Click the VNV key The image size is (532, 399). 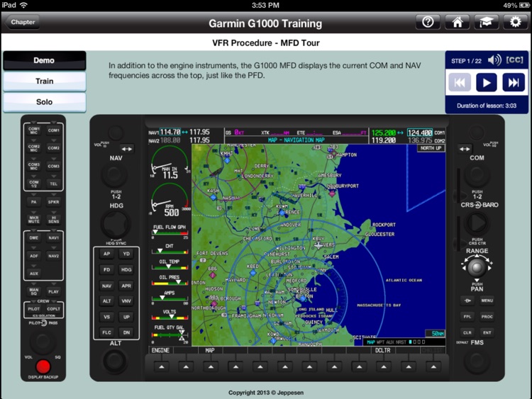click(x=126, y=300)
